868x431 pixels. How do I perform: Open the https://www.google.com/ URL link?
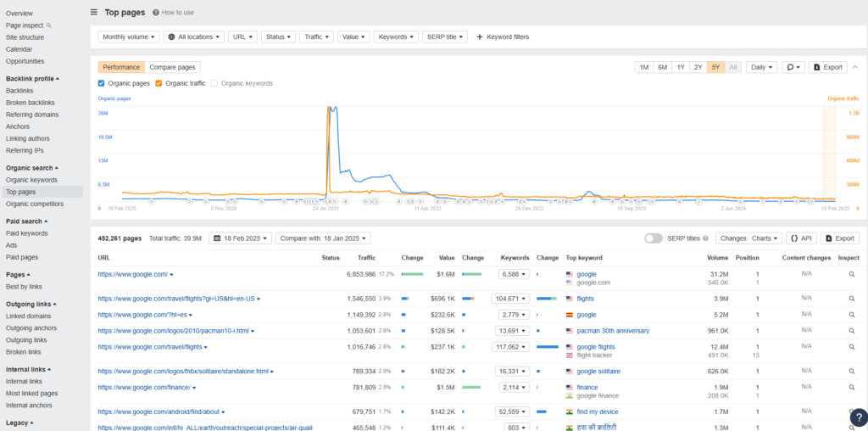[x=133, y=274]
